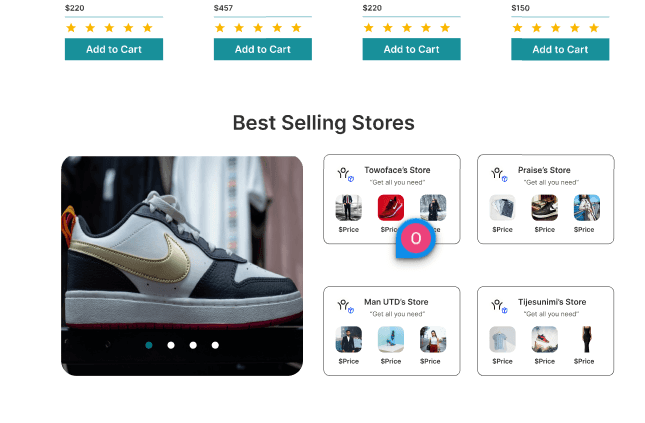The width and height of the screenshot is (645, 423).
Task: Open the red sneaker thumbnail in Towoface's Store
Action: [x=391, y=208]
